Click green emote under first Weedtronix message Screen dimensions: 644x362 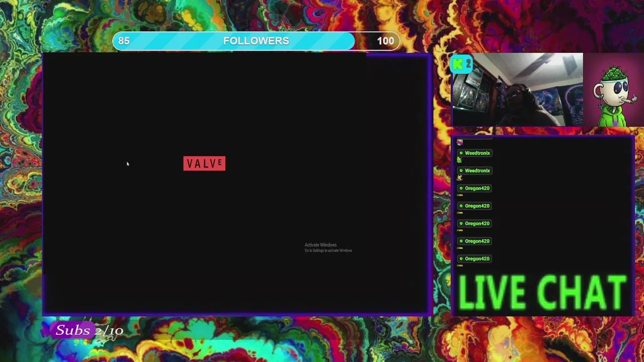point(459,160)
